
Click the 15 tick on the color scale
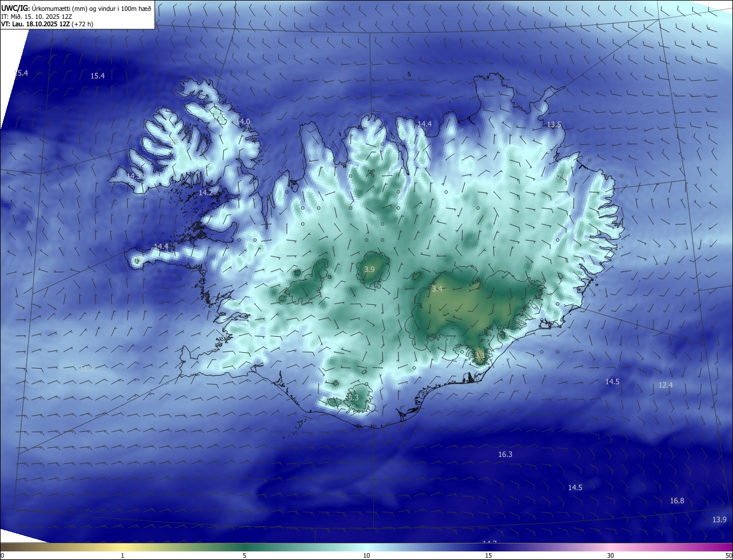tap(488, 555)
